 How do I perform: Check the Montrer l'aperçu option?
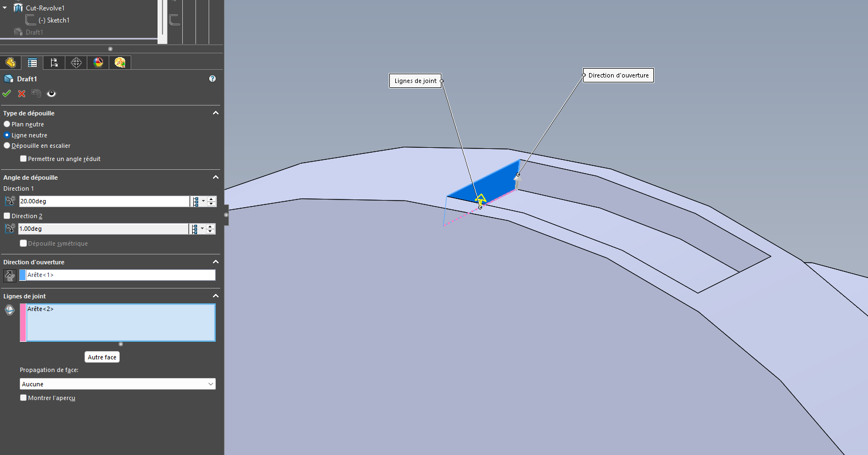(23, 398)
